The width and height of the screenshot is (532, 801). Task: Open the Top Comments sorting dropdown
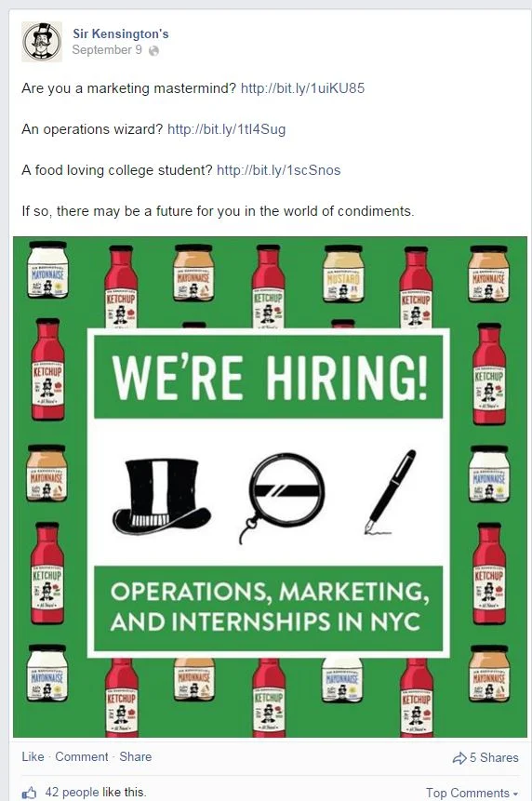(x=472, y=793)
